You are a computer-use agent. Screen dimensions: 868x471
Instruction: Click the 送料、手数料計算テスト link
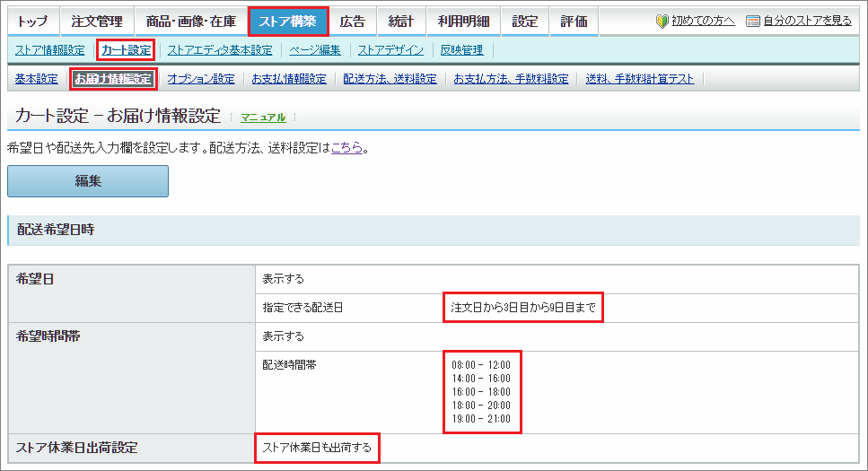(639, 79)
